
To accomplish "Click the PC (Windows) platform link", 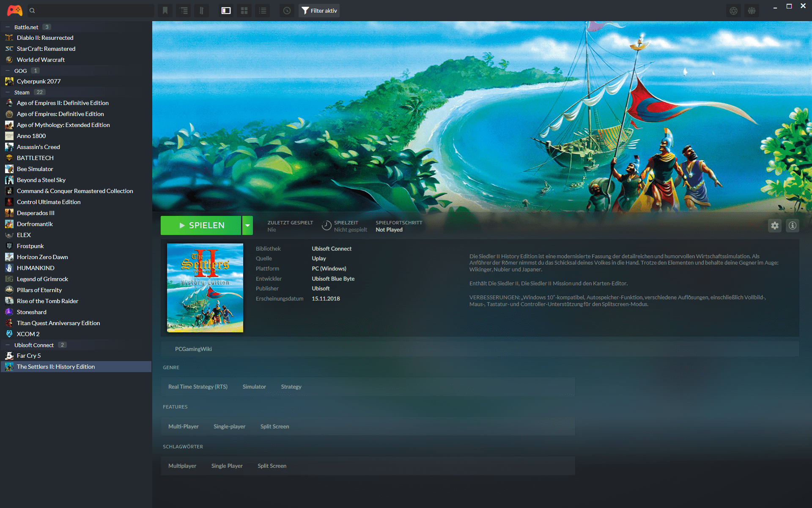I will (x=329, y=268).
